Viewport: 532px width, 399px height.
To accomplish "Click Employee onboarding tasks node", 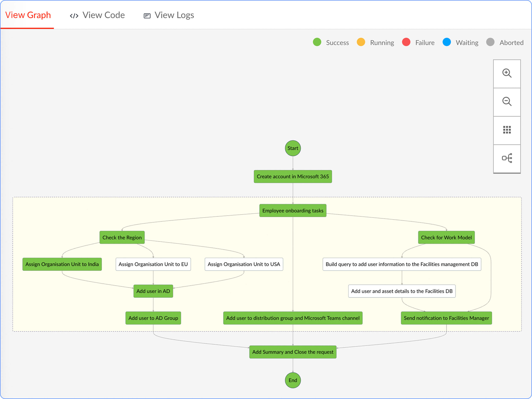I will pos(293,211).
